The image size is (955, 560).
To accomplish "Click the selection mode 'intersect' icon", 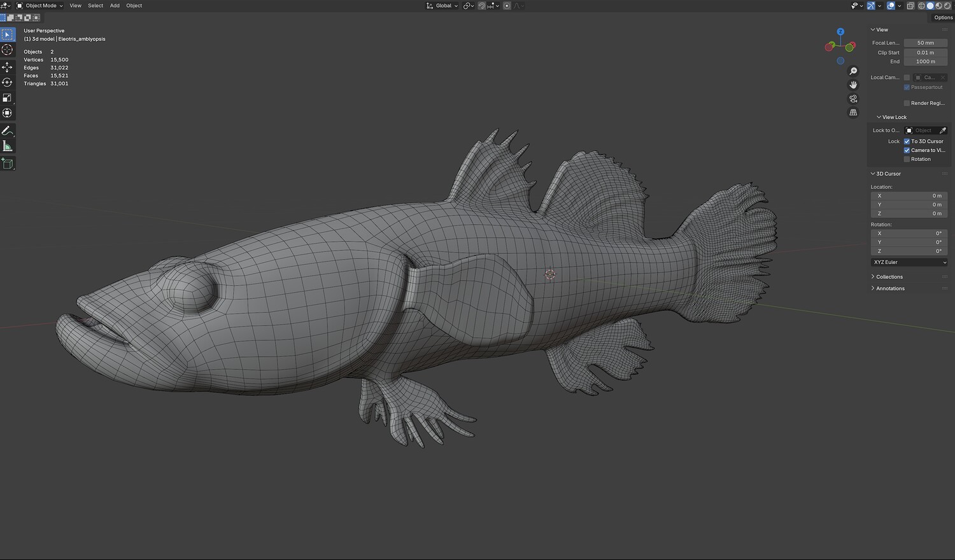I will 36,17.
